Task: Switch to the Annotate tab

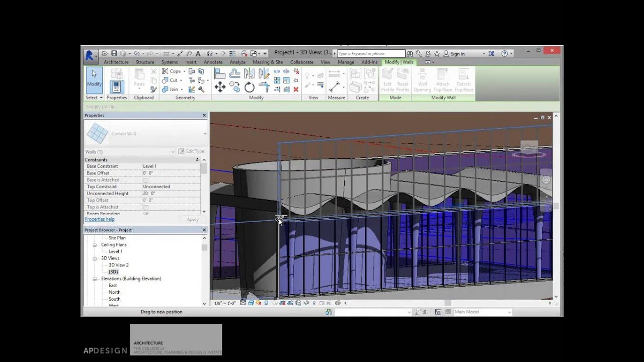Action: tap(213, 62)
